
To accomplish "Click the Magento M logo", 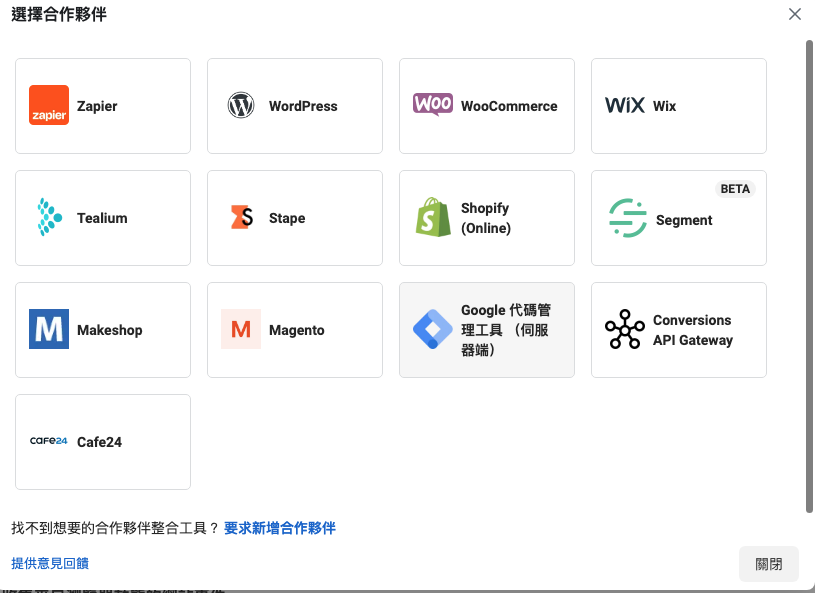I will [241, 329].
